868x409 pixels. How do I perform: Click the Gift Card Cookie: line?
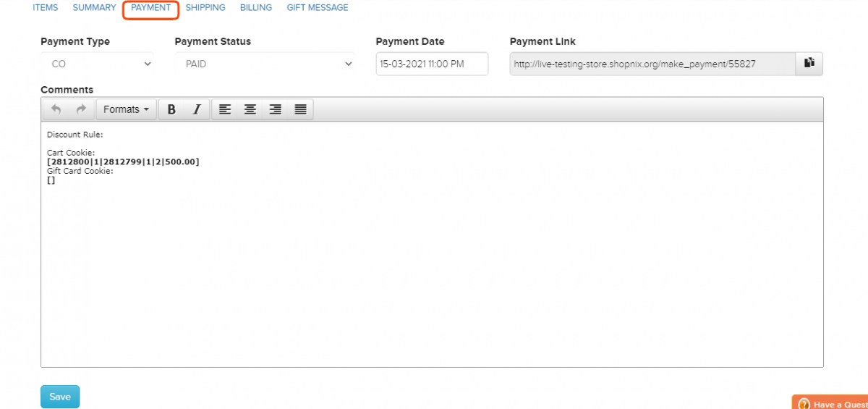pyautogui.click(x=80, y=171)
